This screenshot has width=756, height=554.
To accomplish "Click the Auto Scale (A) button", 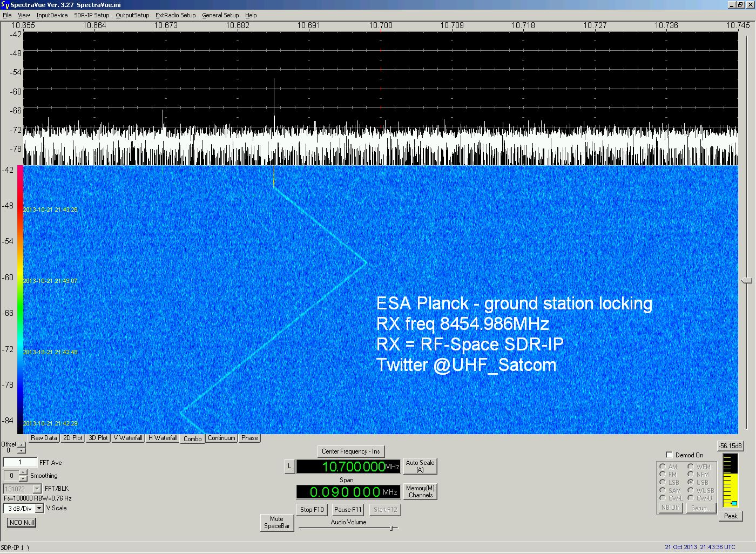I will 420,466.
